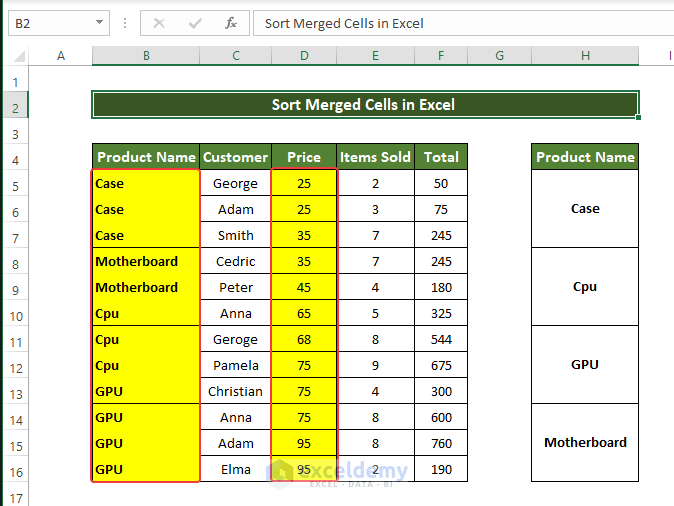Select the customer cell 'Cedric'

pos(236,261)
